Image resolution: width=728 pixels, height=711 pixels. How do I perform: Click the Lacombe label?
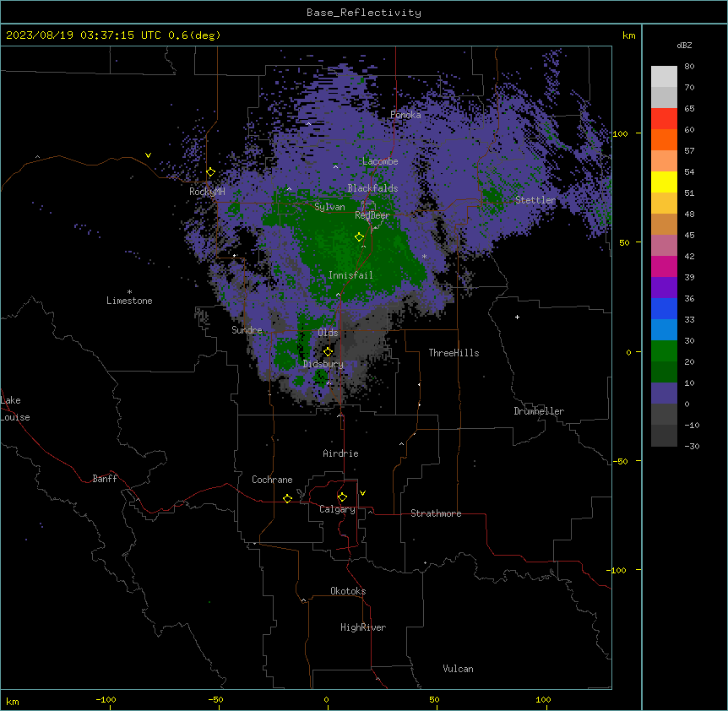(380, 161)
